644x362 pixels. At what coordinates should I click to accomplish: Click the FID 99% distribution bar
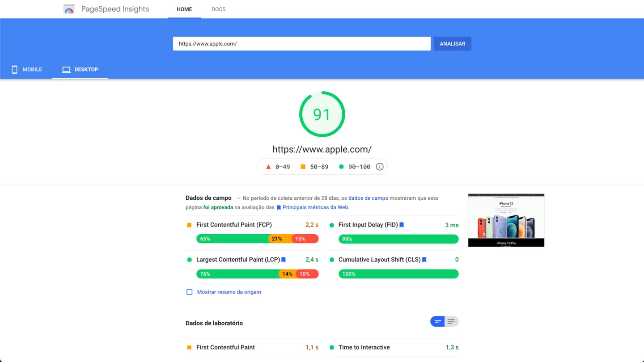tap(398, 239)
